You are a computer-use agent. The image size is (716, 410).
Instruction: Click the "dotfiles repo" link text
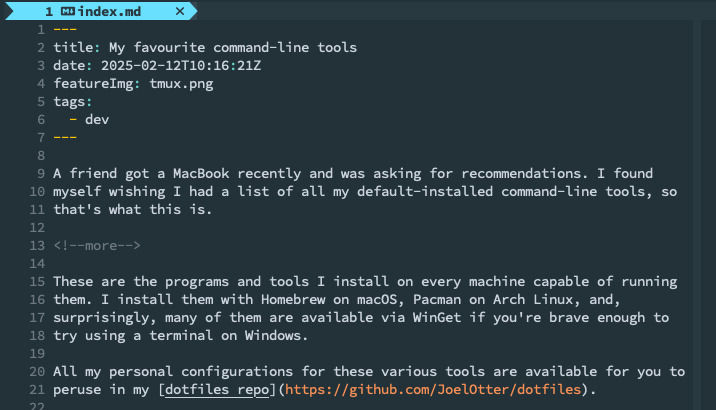(x=217, y=389)
